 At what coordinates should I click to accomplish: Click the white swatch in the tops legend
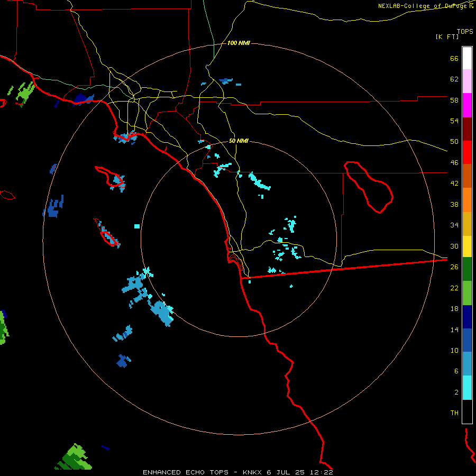(467, 58)
